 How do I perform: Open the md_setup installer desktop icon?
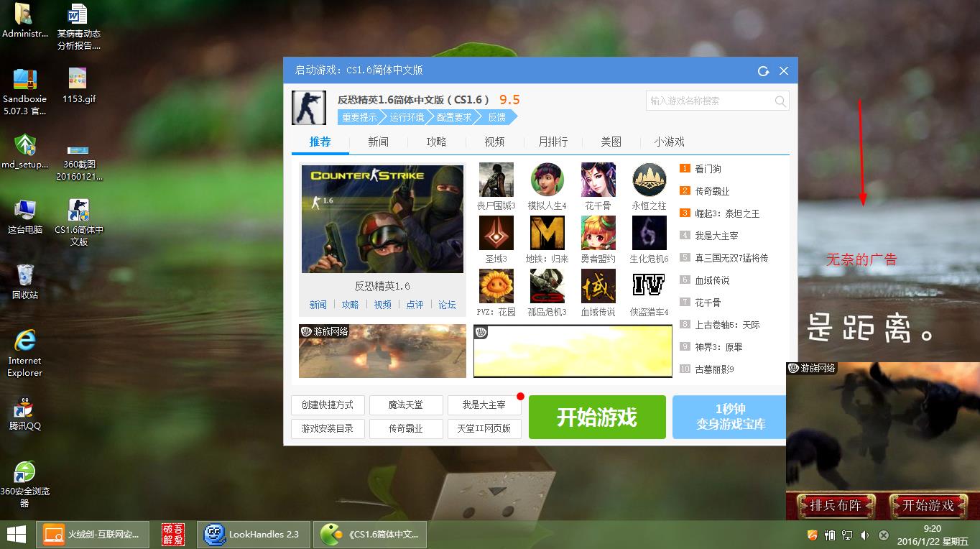[25, 145]
